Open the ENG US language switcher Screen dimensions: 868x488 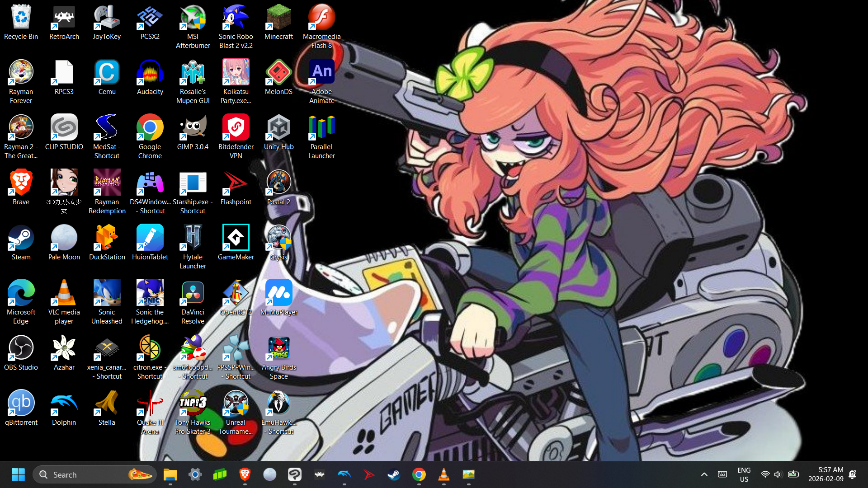tap(744, 474)
